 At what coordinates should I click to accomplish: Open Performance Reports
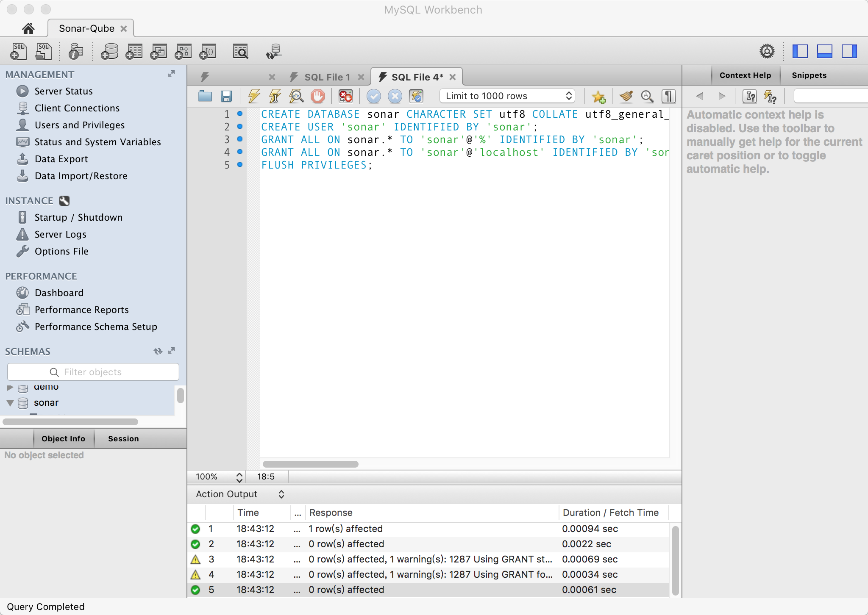click(81, 310)
